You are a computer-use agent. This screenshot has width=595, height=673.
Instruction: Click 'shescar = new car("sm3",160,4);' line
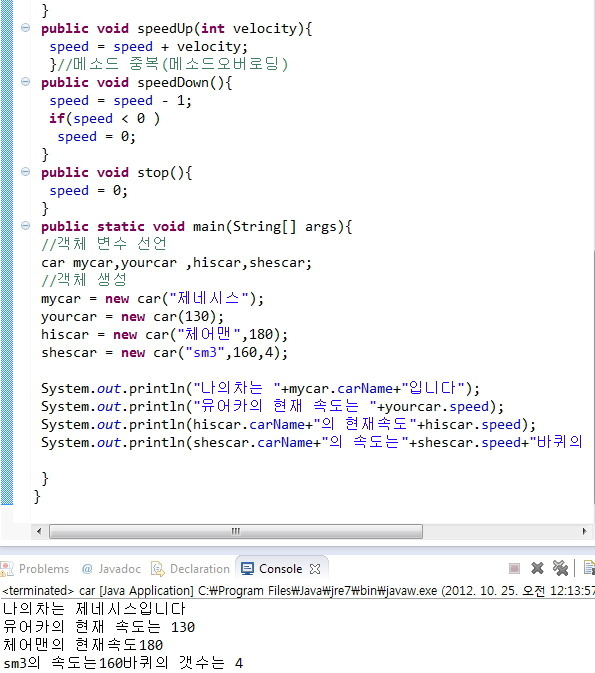point(164,352)
